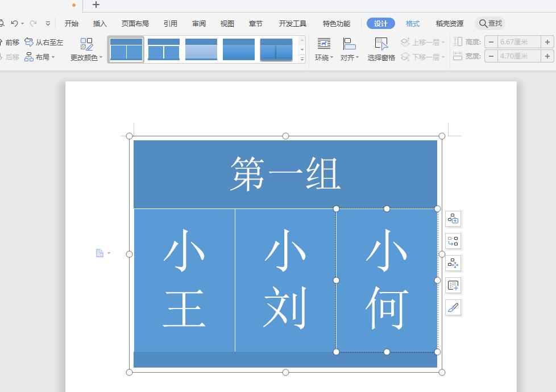Click the move shapes icon on floating panel
The image size is (556, 392).
click(x=453, y=263)
